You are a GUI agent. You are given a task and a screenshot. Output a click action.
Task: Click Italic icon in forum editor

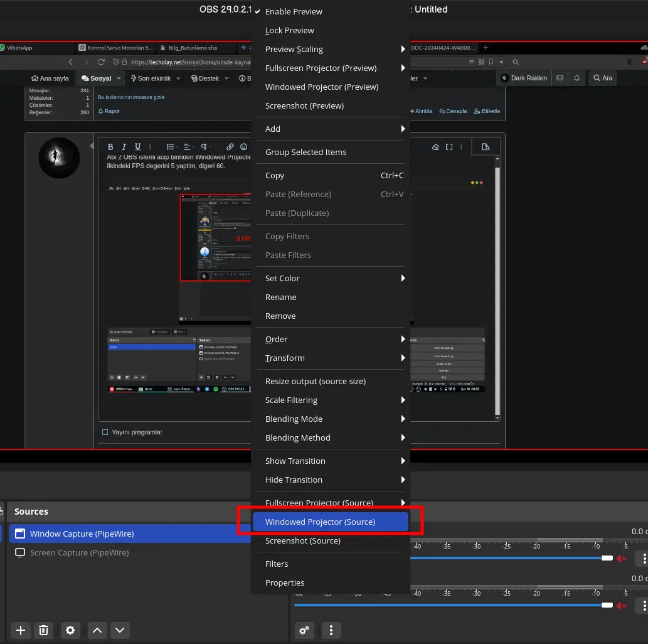pos(124,147)
